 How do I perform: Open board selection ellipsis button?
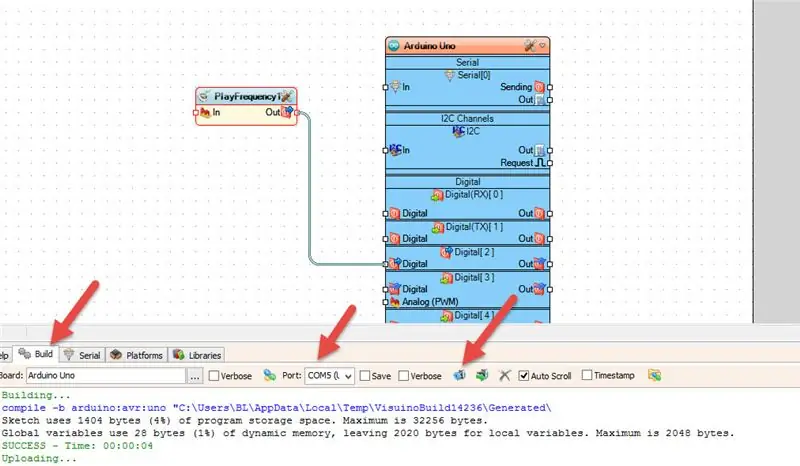pos(194,376)
